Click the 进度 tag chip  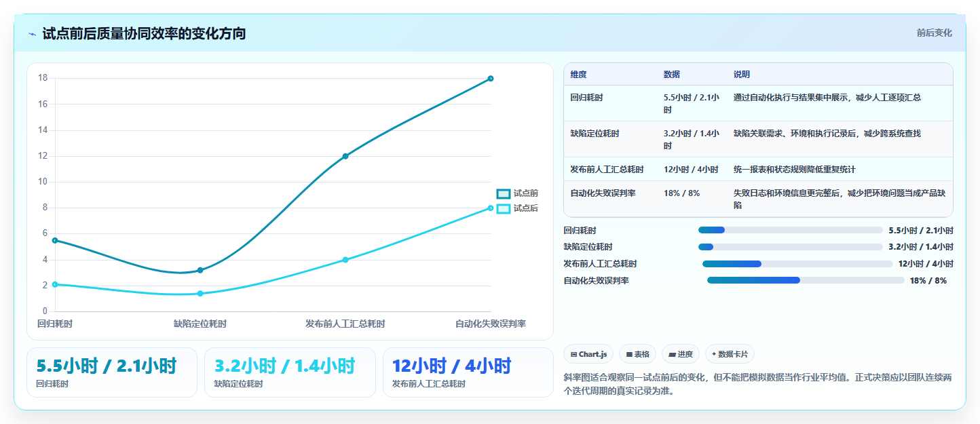click(681, 354)
